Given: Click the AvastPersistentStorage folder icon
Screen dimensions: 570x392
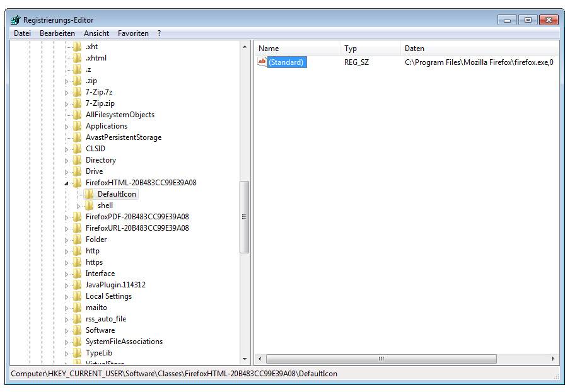Looking at the screenshot, I should point(77,137).
